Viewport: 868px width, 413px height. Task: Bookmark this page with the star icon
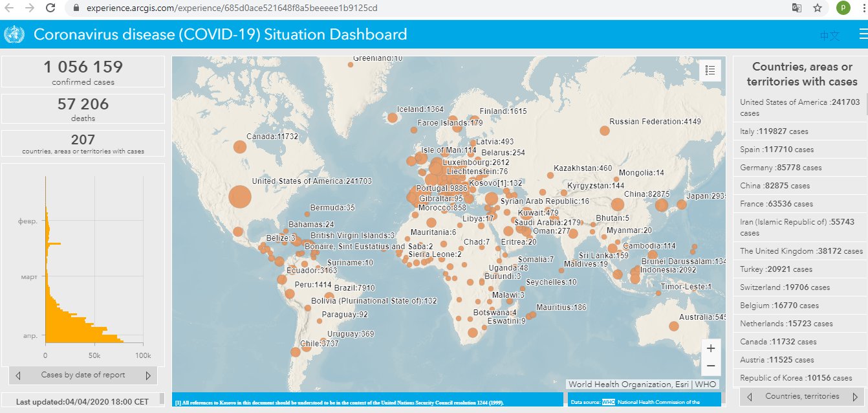[818, 8]
